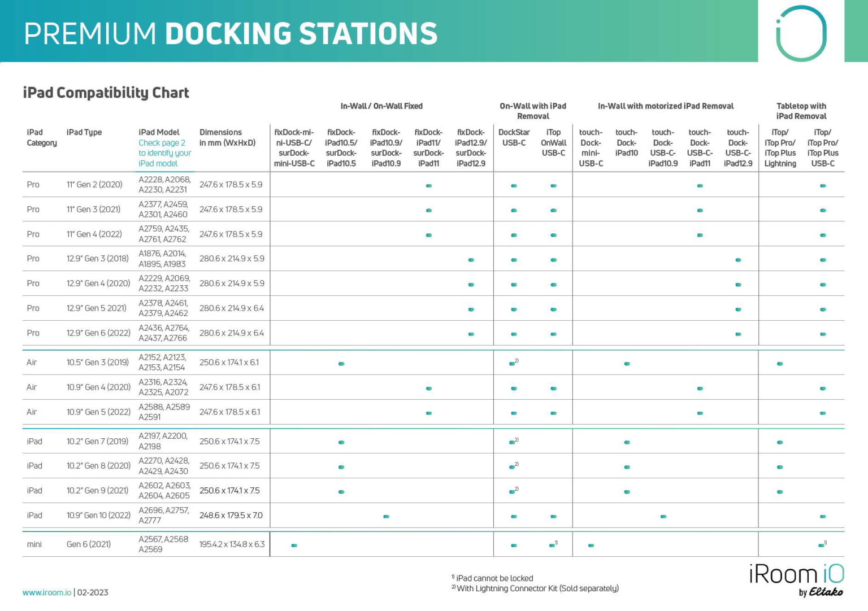Click the 'With Lightning Connector Kit' footnote
Image resolution: width=868 pixels, height=611 pixels.
tap(537, 588)
